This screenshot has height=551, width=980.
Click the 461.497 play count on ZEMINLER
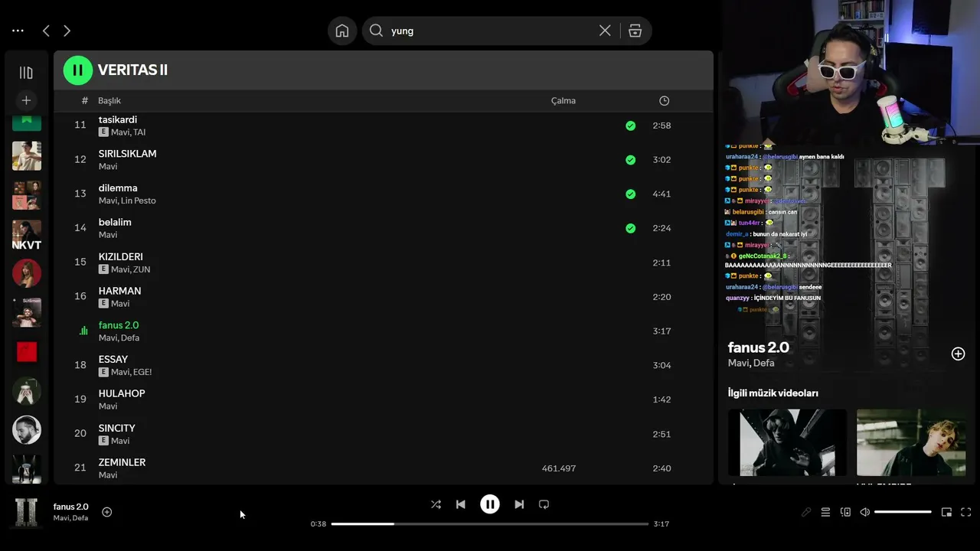pos(559,468)
